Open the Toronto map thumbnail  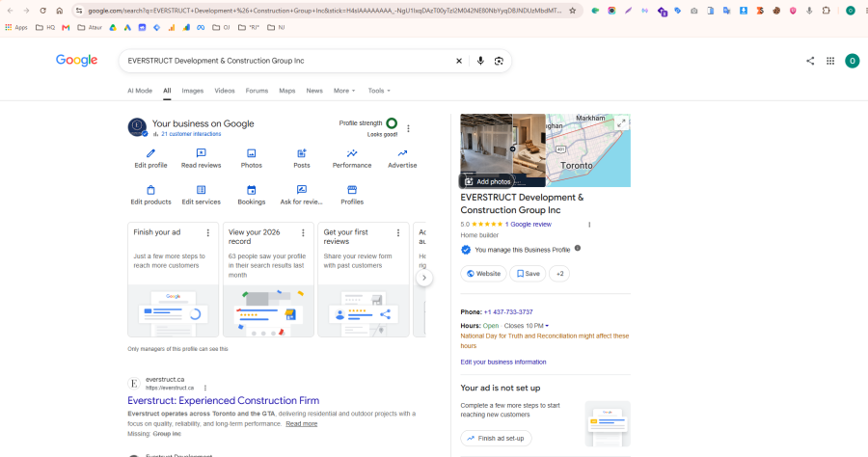coord(588,150)
